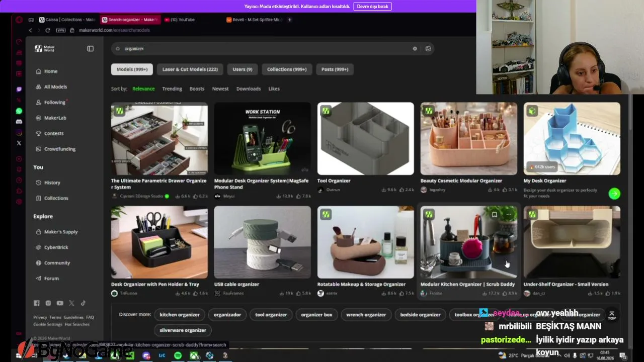Open Rotatable Makeup & Storage Organizer thumbnail
This screenshot has height=362, width=644.
pos(366,242)
